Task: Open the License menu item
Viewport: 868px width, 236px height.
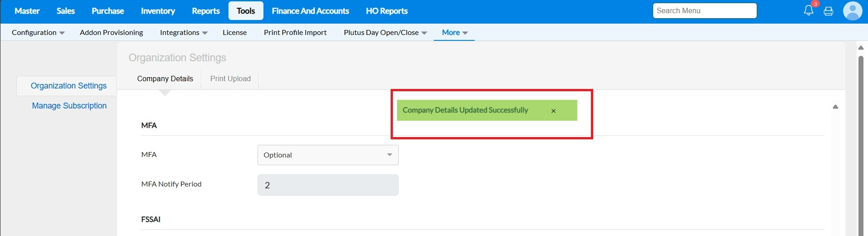Action: 234,33
